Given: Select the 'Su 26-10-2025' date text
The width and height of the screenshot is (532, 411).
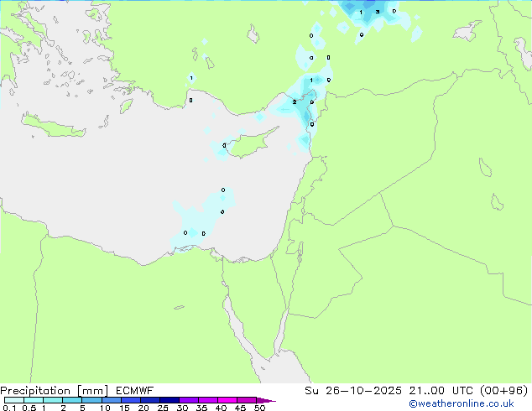Looking at the screenshot, I should pos(353,391).
